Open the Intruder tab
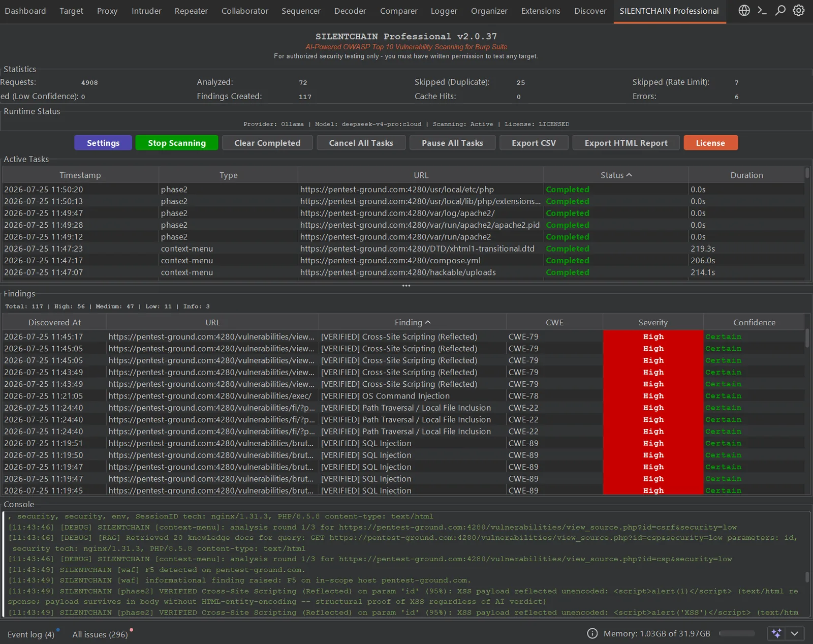The image size is (813, 644). click(x=146, y=11)
